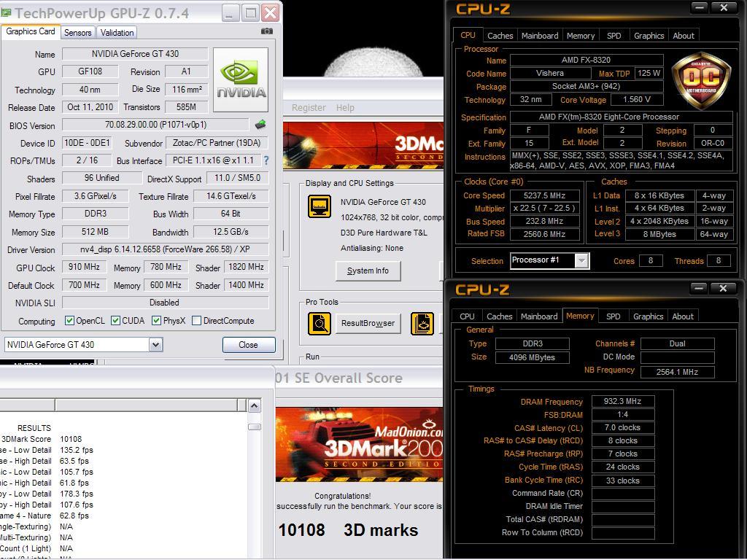The image size is (747, 560).
Task: Minimize the GPU-Z window
Action: pyautogui.click(x=230, y=13)
